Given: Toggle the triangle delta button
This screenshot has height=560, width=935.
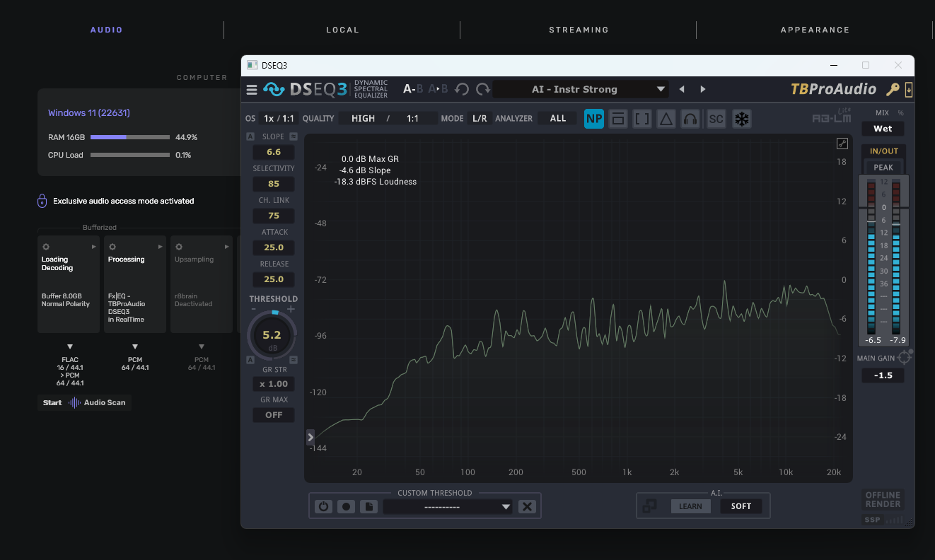Looking at the screenshot, I should click(666, 119).
